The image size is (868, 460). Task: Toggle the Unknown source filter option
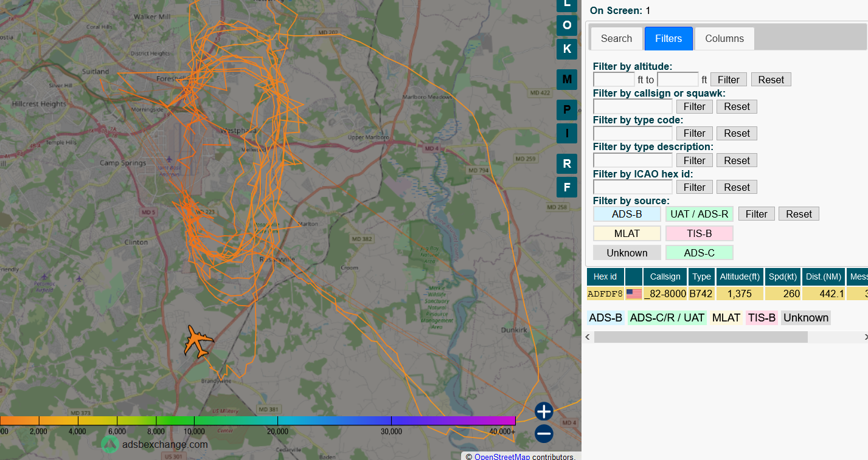(627, 253)
